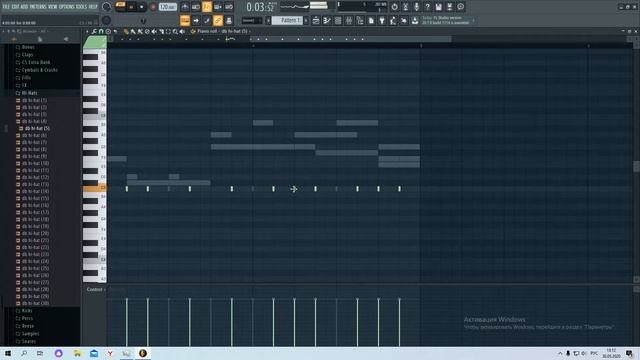The height and width of the screenshot is (360, 640).
Task: Click the transport Stop button
Action: [x=141, y=7]
